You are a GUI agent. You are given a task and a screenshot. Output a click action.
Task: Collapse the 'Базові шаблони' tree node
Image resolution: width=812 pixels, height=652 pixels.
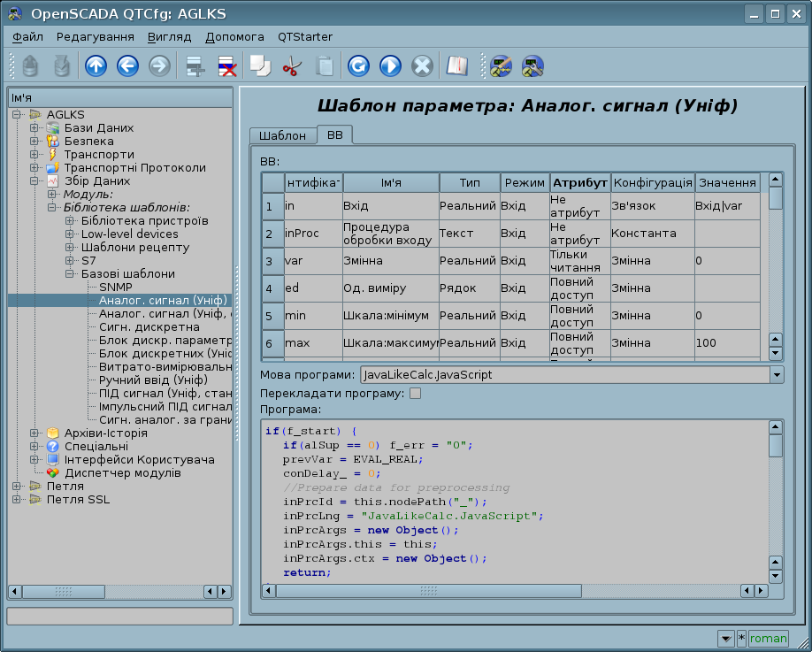point(70,274)
